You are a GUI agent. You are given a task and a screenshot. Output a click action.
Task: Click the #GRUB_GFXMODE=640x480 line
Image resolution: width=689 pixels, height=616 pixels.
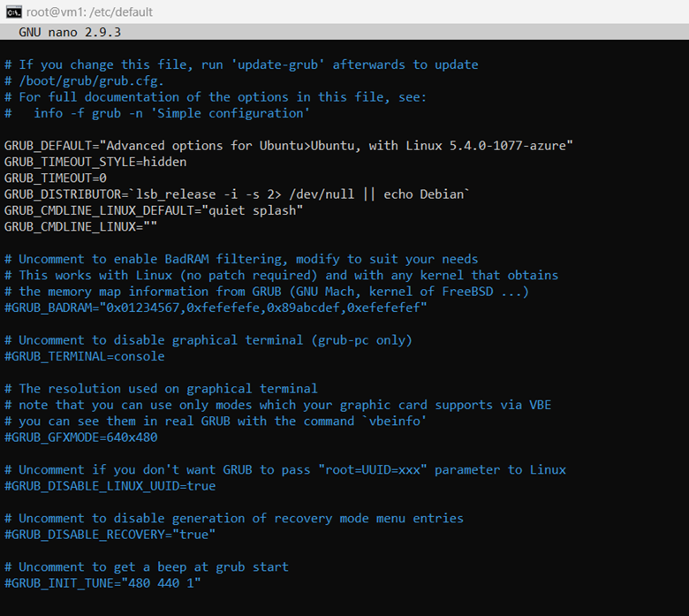coord(81,437)
